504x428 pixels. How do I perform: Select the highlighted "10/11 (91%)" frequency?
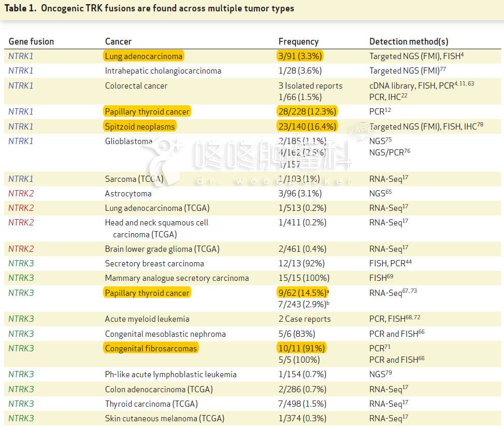coord(301,348)
